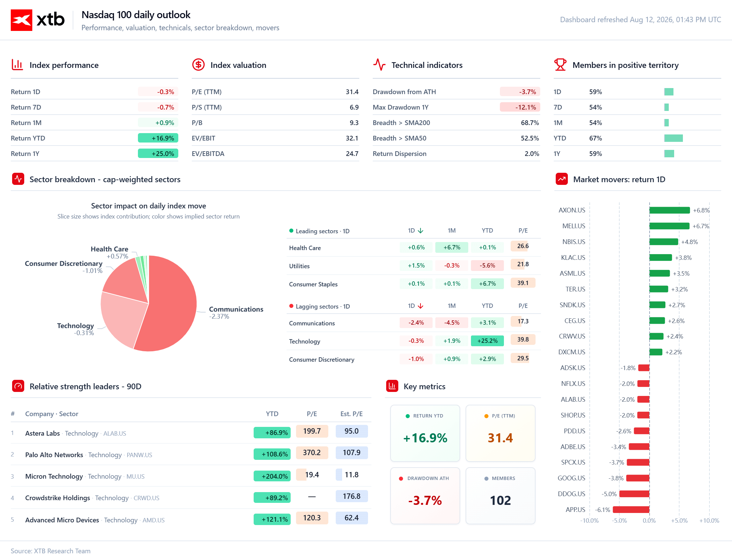
Task: Click the PANW.US ticker label
Action: pyautogui.click(x=139, y=455)
